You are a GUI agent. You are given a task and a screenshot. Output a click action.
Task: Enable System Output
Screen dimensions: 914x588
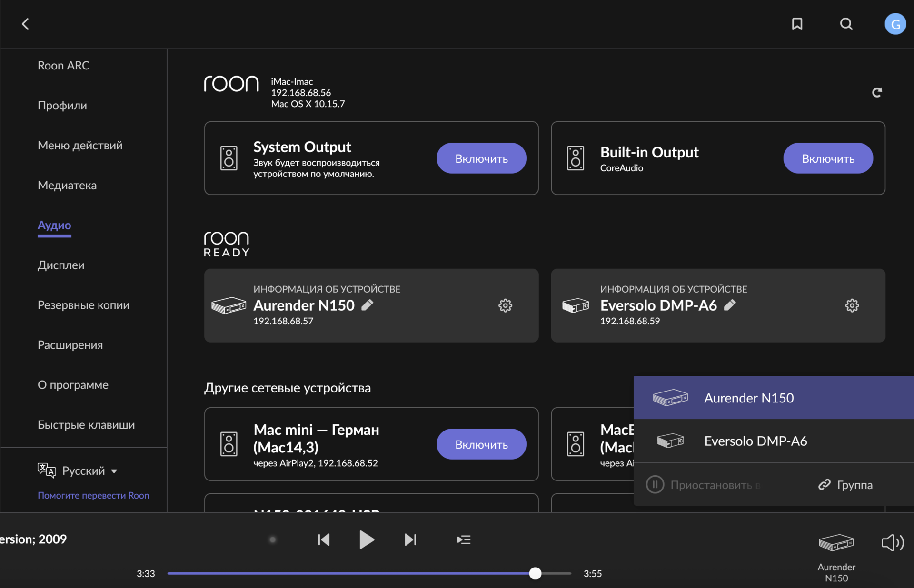(x=481, y=158)
